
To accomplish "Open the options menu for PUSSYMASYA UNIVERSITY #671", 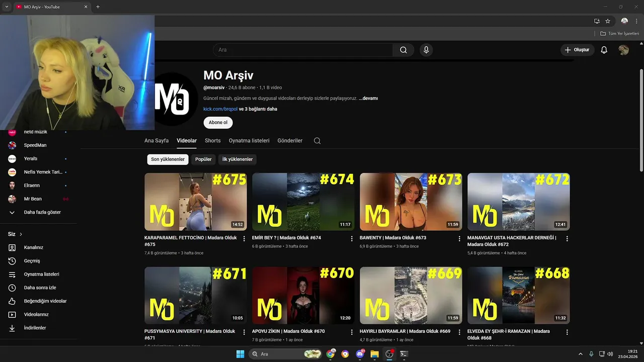I will [244, 332].
